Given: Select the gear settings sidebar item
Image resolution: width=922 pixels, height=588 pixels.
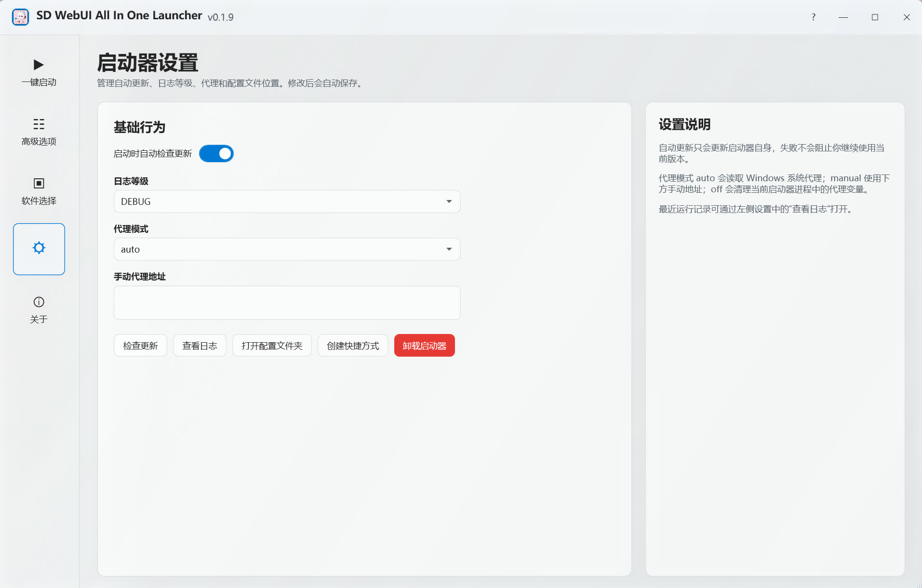Looking at the screenshot, I should click(39, 249).
